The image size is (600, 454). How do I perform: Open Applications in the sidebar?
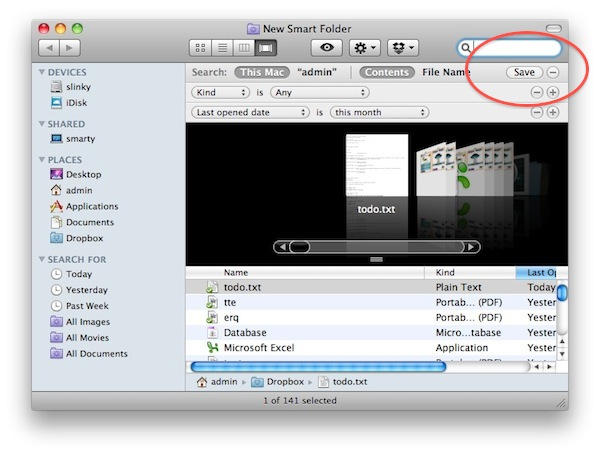click(x=91, y=206)
